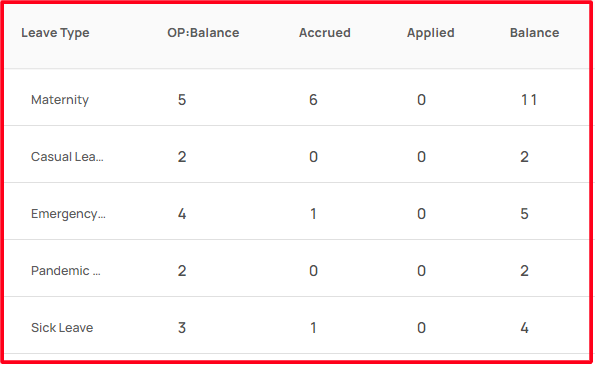This screenshot has width=595, height=365.
Task: Select the Applied column header
Action: [431, 33]
